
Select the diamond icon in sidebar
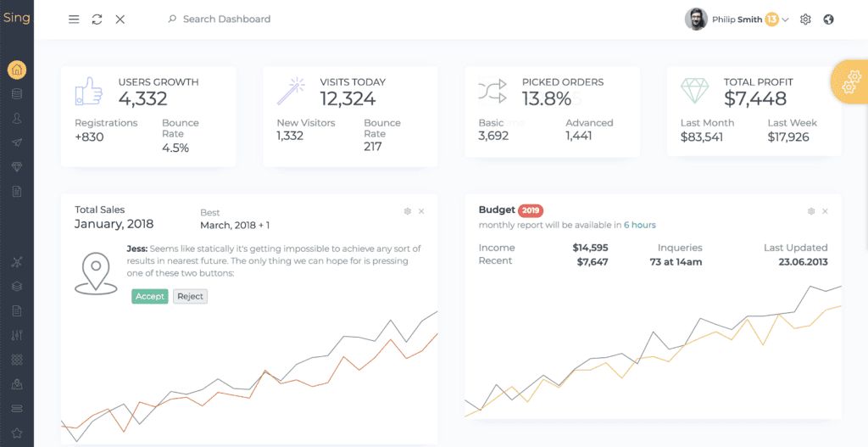(x=17, y=167)
